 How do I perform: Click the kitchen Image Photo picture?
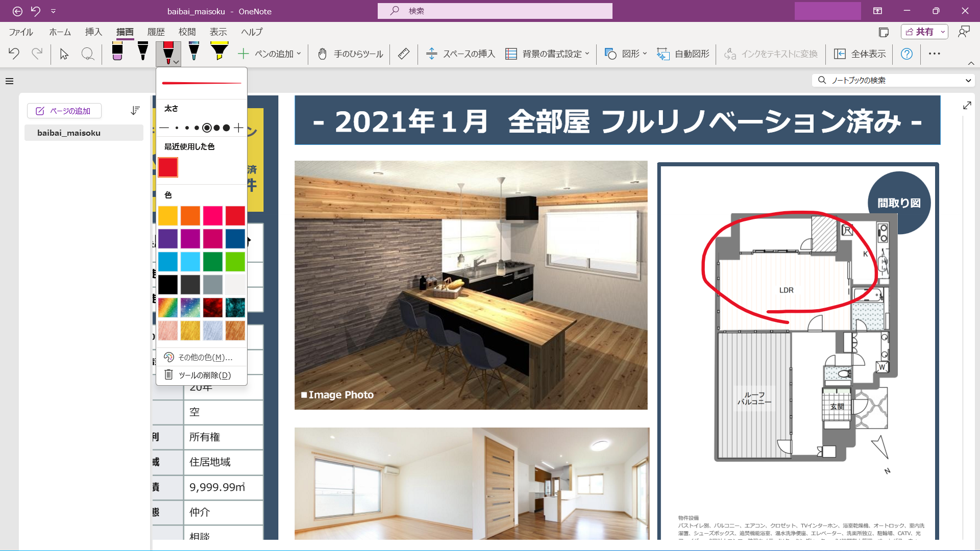point(471,285)
